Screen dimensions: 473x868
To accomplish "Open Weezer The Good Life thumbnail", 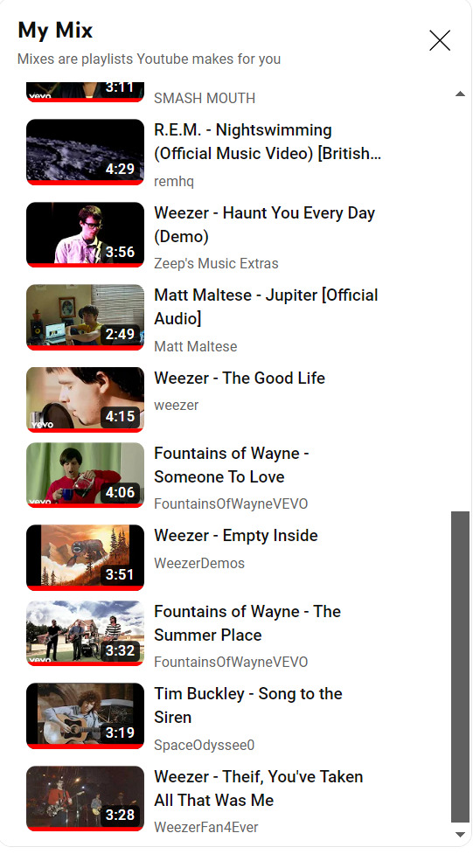I will click(86, 399).
